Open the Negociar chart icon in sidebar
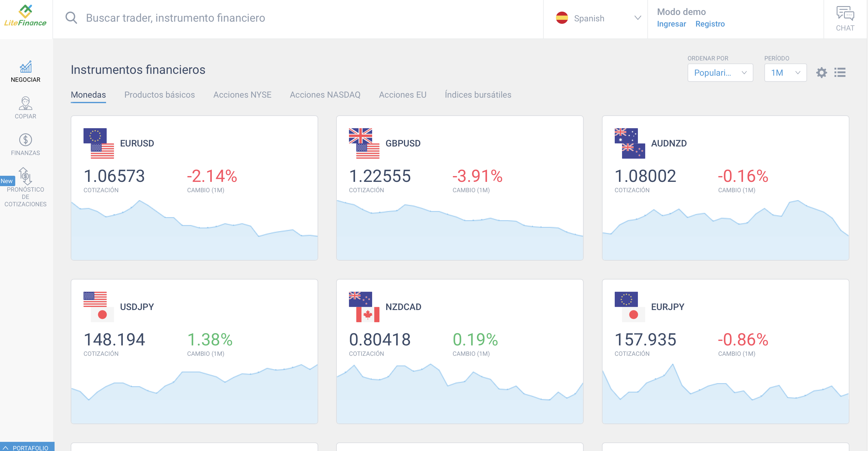The width and height of the screenshot is (868, 451). (26, 67)
